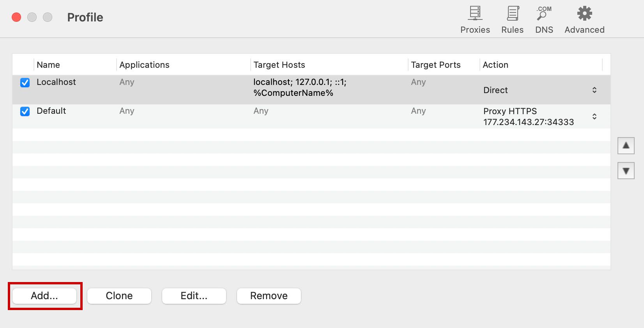Open Advanced gear settings
The height and width of the screenshot is (328, 644).
(584, 14)
